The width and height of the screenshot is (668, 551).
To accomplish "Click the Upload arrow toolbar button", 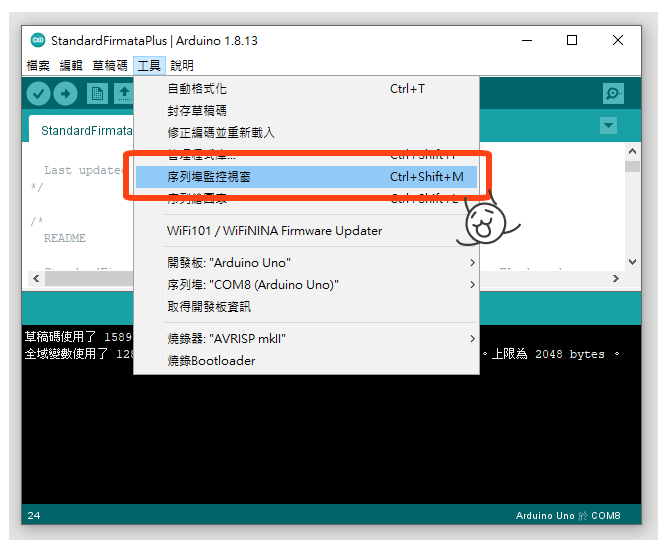I will pyautogui.click(x=65, y=93).
